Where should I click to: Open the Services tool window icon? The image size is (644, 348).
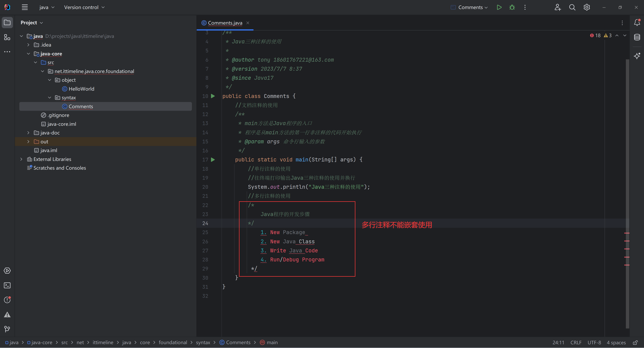point(7,271)
